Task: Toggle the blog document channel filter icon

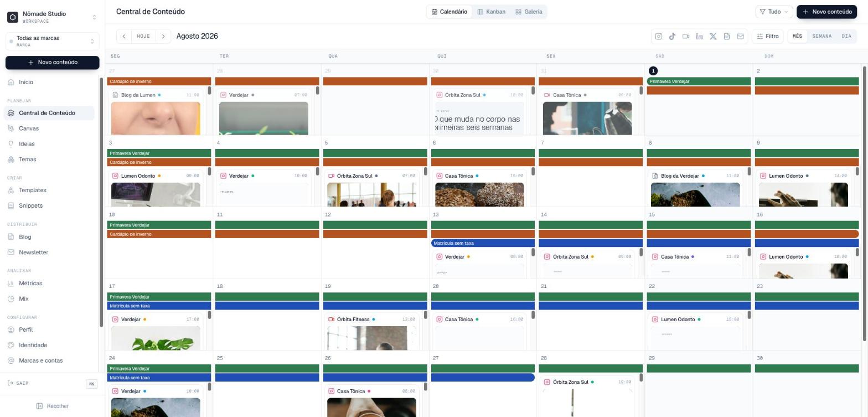Action: tap(726, 37)
